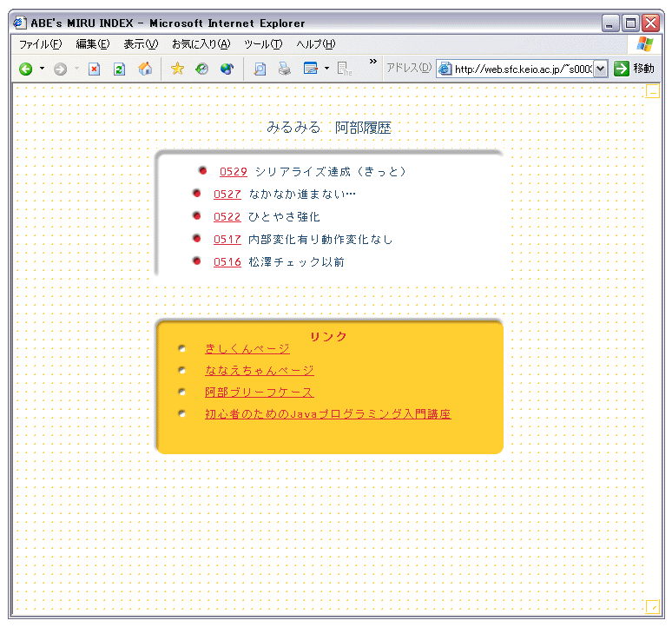Click the Print icon in toolbar
Viewport: 672px width, 627px height.
tap(284, 69)
